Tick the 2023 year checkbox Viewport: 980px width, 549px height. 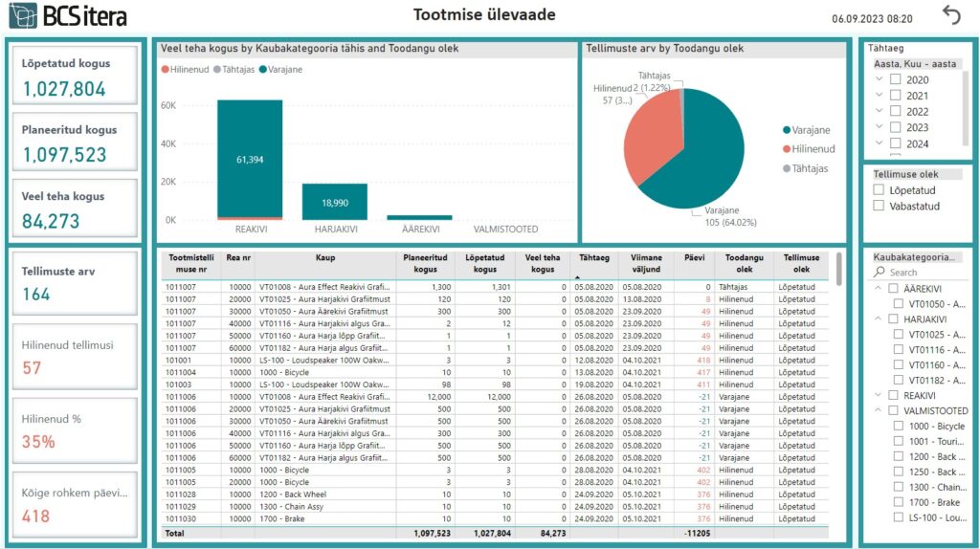point(896,127)
